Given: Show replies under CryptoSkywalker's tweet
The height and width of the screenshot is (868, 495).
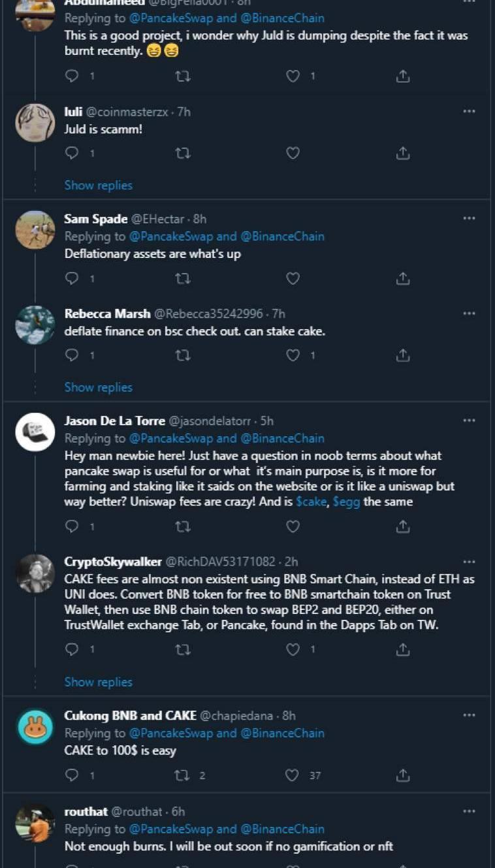Looking at the screenshot, I should [x=98, y=682].
